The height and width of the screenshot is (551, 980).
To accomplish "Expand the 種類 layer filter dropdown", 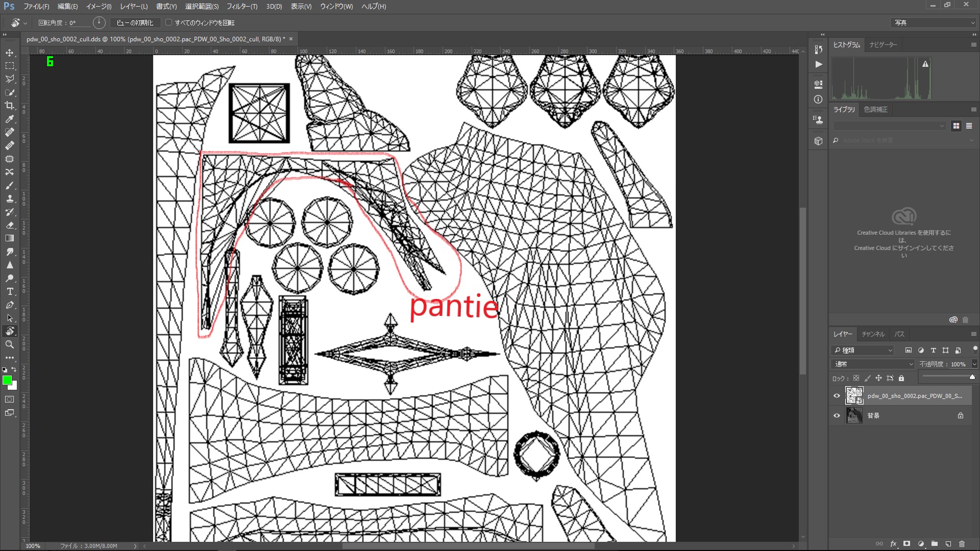I will pyautogui.click(x=863, y=350).
